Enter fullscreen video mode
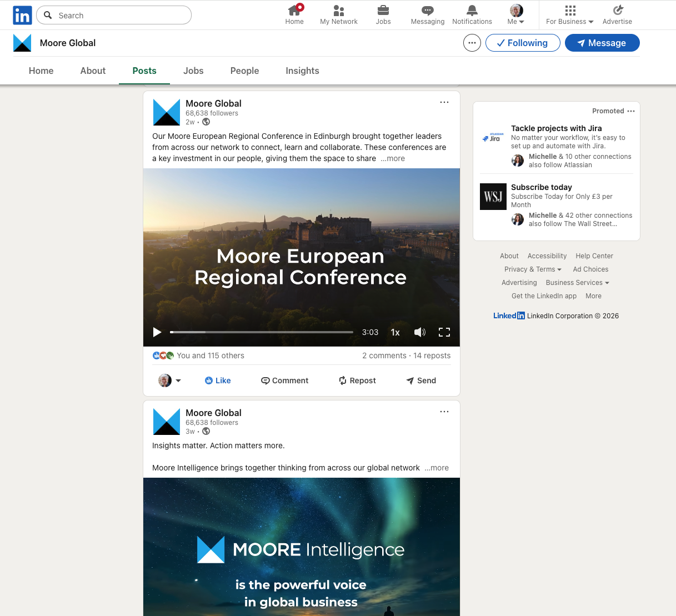The image size is (676, 616). pos(444,332)
